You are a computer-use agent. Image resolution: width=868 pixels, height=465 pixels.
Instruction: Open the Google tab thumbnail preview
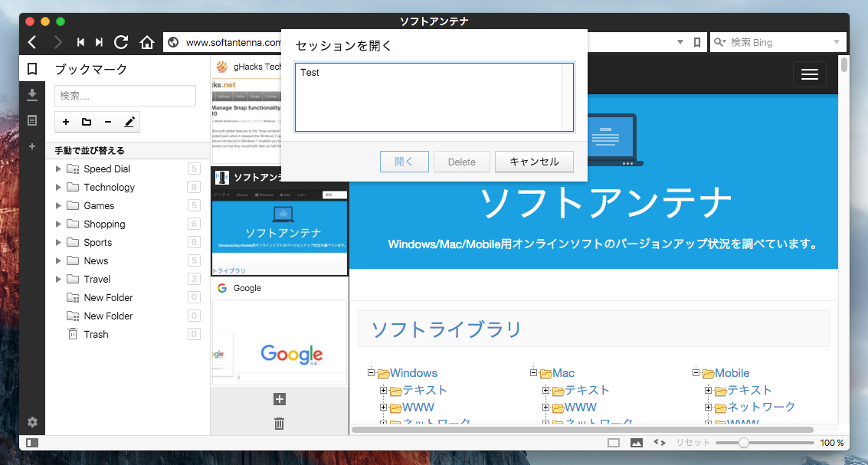click(280, 342)
